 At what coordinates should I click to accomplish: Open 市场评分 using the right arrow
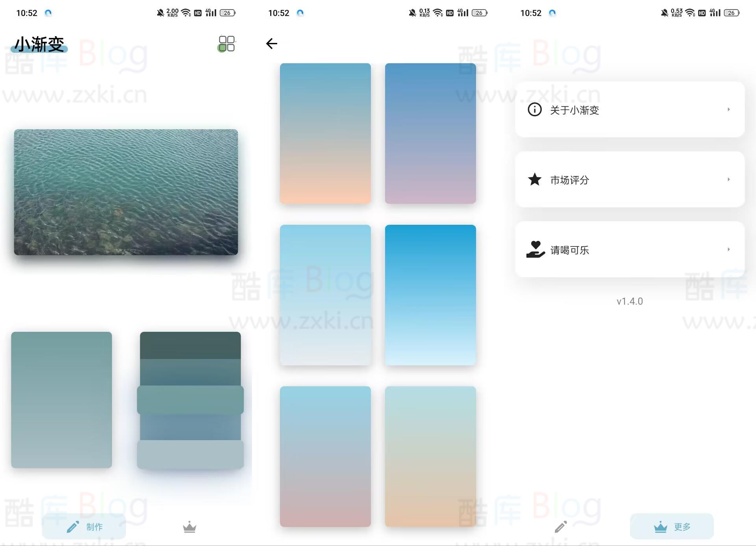[728, 180]
